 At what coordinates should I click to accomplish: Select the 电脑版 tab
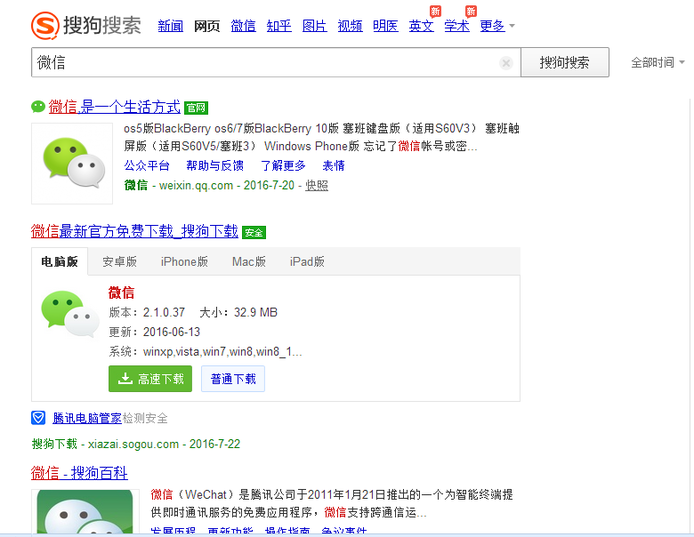point(60,262)
